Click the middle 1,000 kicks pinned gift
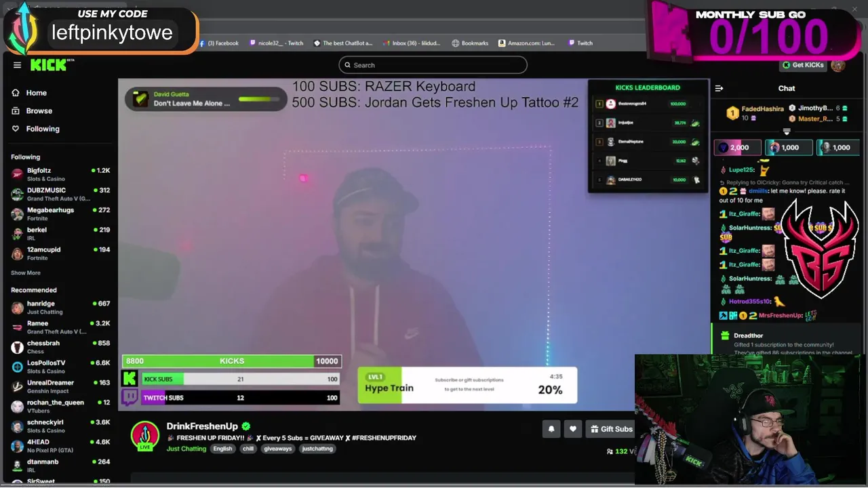Viewport: 868px width, 488px height. pos(789,147)
